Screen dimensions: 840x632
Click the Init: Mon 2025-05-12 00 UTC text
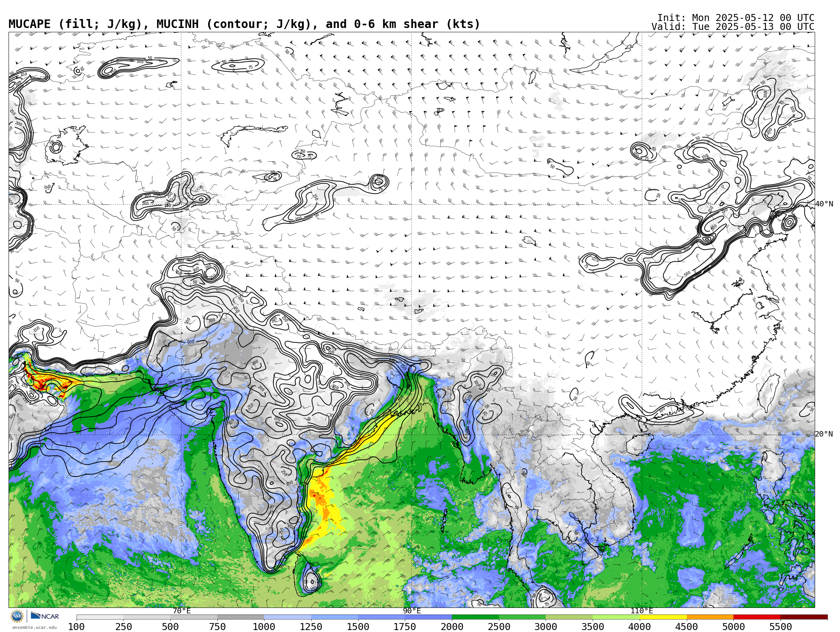[x=736, y=18]
